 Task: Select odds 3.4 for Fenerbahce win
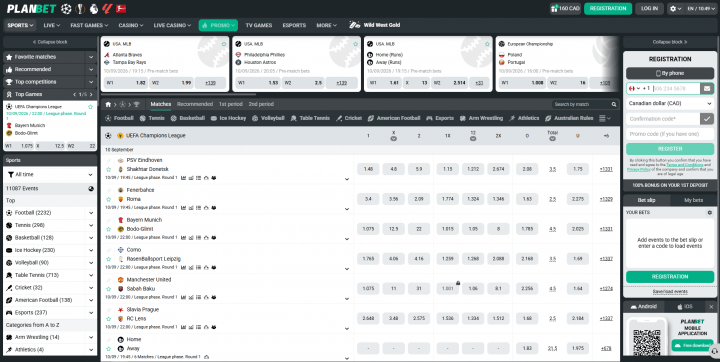tap(368, 199)
